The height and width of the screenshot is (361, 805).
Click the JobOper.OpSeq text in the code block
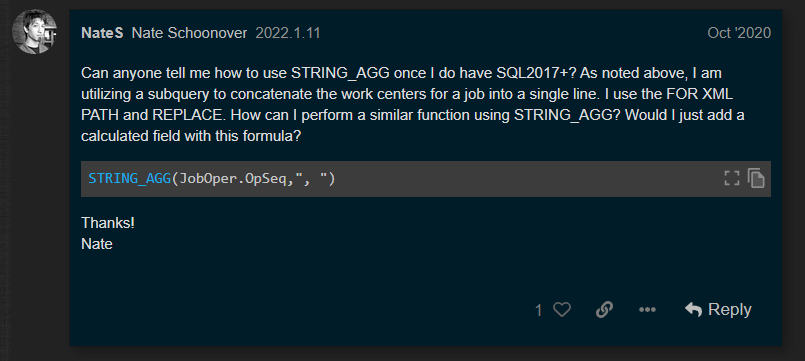click(x=235, y=179)
